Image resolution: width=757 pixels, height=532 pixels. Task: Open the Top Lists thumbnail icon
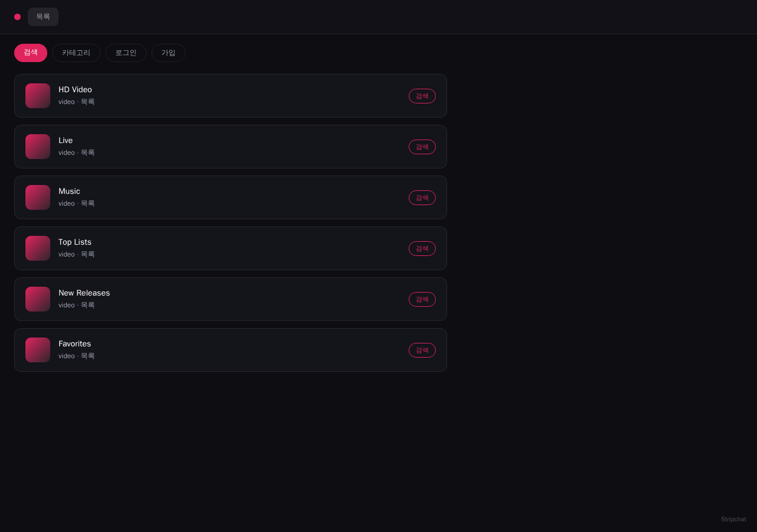pyautogui.click(x=38, y=248)
